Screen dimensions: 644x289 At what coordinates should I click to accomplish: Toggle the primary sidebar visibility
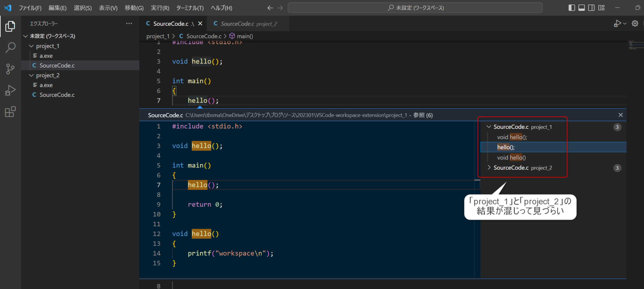[571, 8]
